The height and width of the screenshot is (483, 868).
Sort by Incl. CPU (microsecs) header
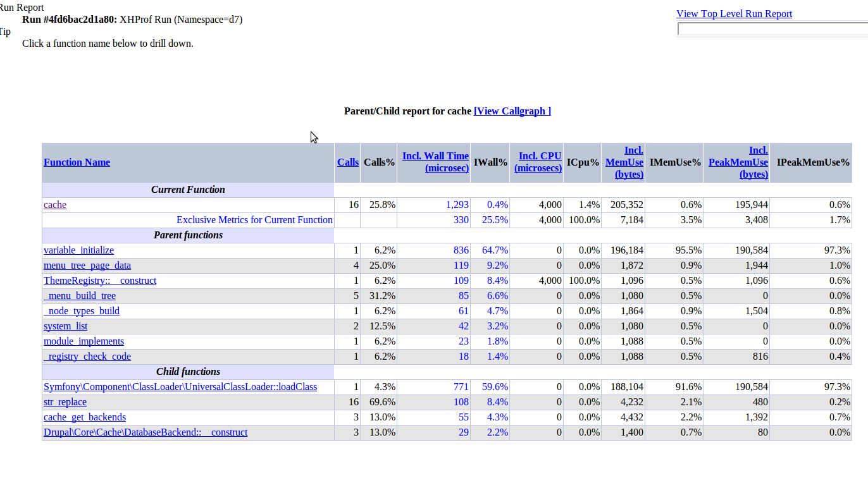(x=538, y=162)
